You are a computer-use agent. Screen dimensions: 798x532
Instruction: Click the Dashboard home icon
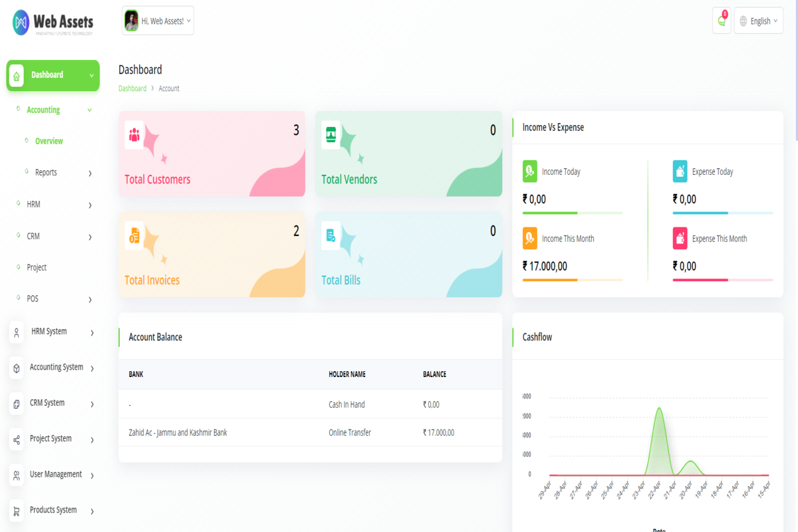tap(15, 76)
